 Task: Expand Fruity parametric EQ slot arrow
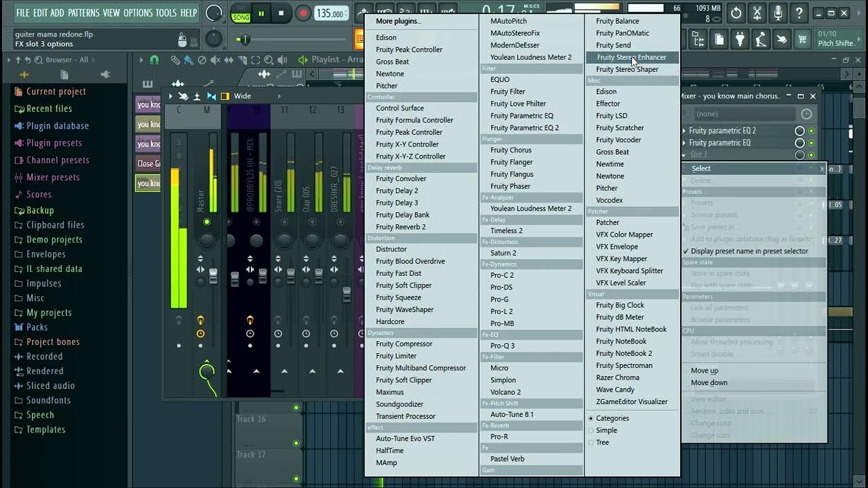(x=684, y=143)
